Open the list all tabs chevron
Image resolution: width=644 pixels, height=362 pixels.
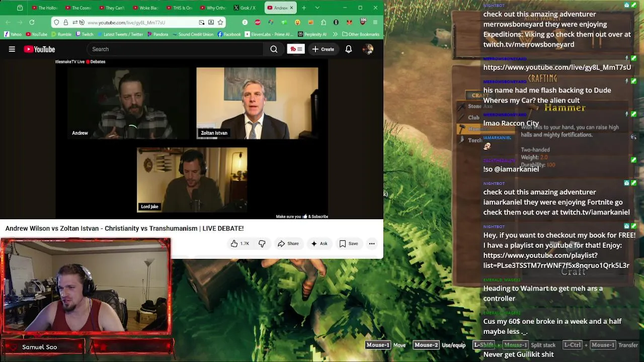pyautogui.click(x=317, y=8)
